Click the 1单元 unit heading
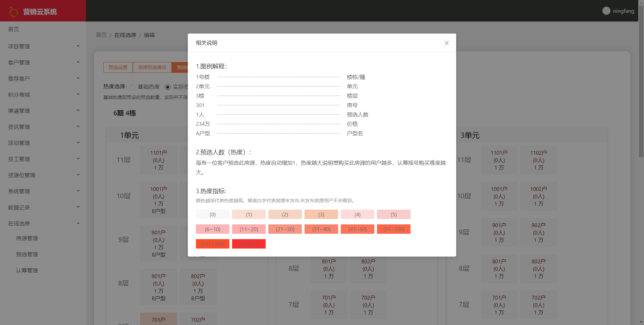 tap(129, 136)
